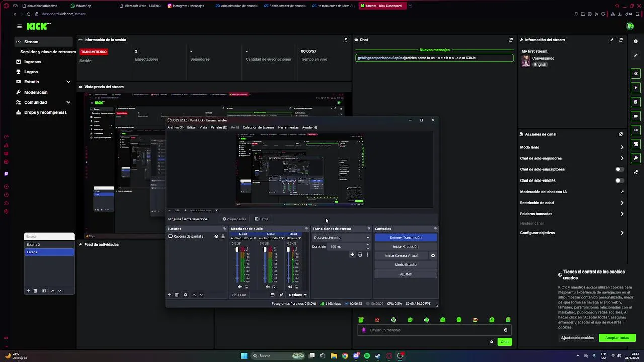Move scene up in Escenas panel
The image size is (644, 362).
point(52,291)
